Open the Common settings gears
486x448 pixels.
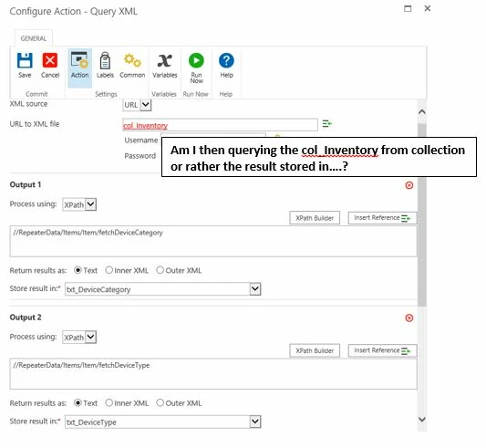132,65
